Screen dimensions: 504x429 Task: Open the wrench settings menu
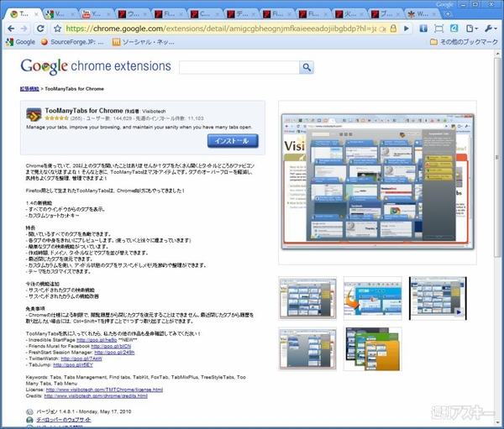click(x=491, y=29)
